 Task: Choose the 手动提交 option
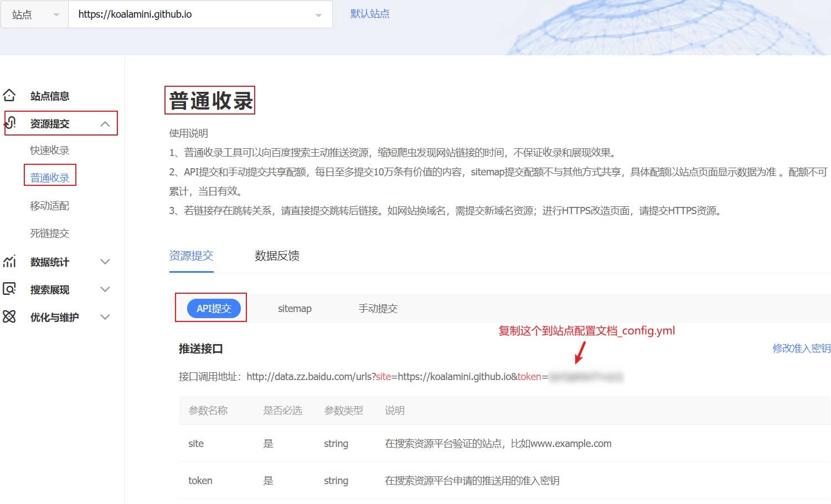tap(378, 308)
